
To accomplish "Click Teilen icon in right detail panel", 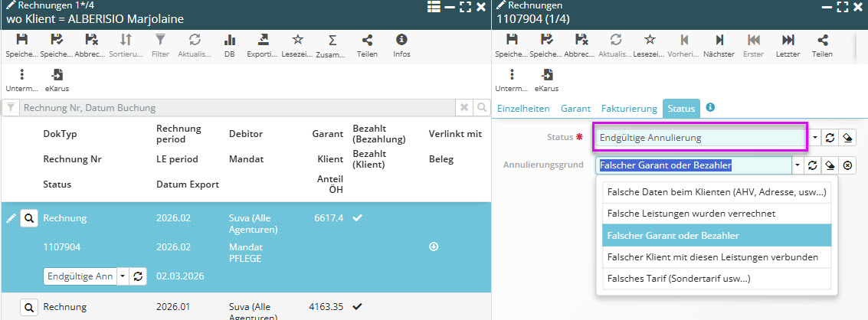I will 822,40.
